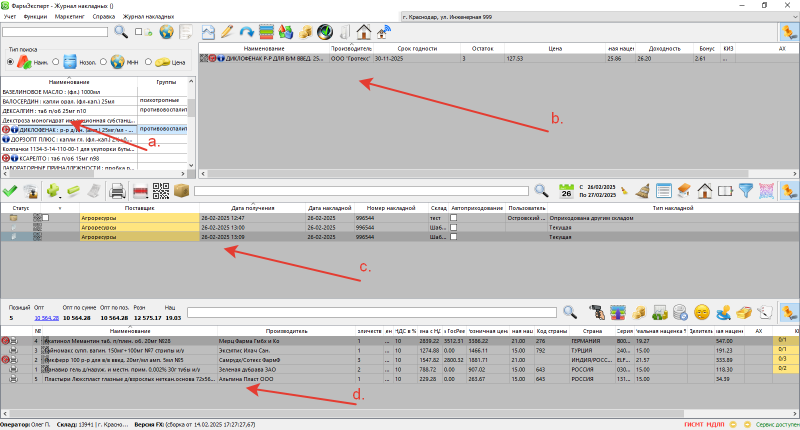Click the magnifier icon beside top-left search field

(121, 32)
